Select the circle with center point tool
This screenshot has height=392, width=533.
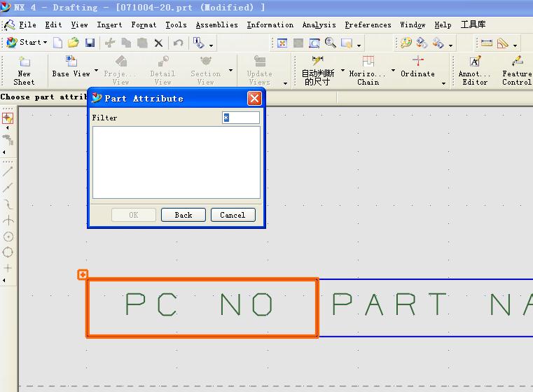click(x=8, y=237)
